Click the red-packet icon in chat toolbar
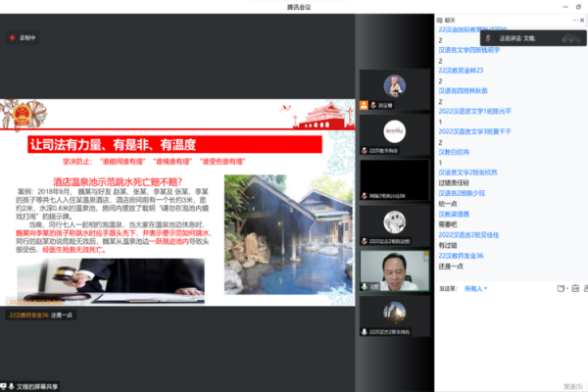The width and height of the screenshot is (588, 392). pyautogui.click(x=575, y=288)
